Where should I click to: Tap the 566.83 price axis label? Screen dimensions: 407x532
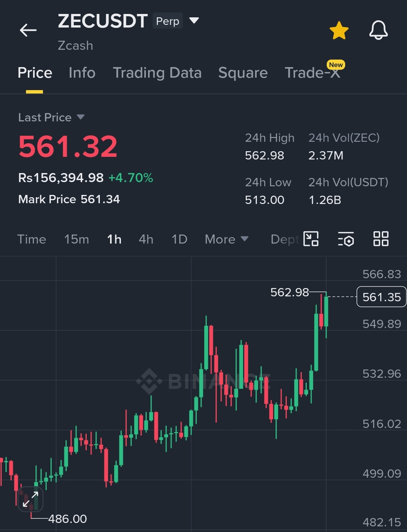(x=382, y=274)
